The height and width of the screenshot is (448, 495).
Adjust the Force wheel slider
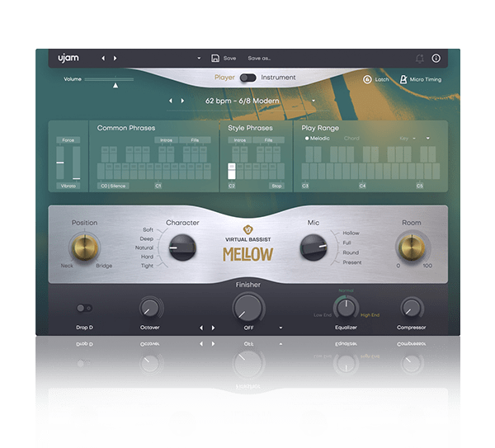[60, 163]
